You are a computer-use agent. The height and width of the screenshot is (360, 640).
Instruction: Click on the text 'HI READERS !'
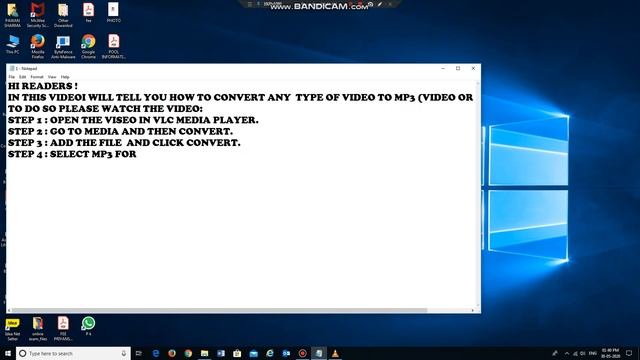tap(43, 86)
